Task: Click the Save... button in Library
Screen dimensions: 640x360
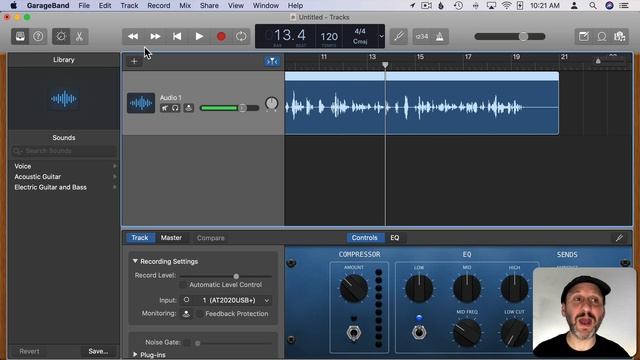Action: [98, 351]
